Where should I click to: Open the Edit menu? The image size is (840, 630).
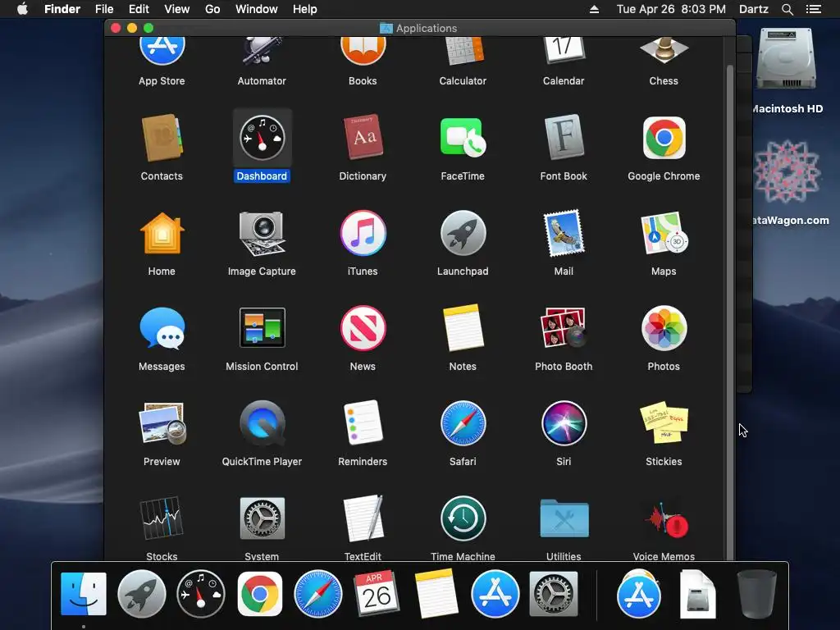(139, 9)
